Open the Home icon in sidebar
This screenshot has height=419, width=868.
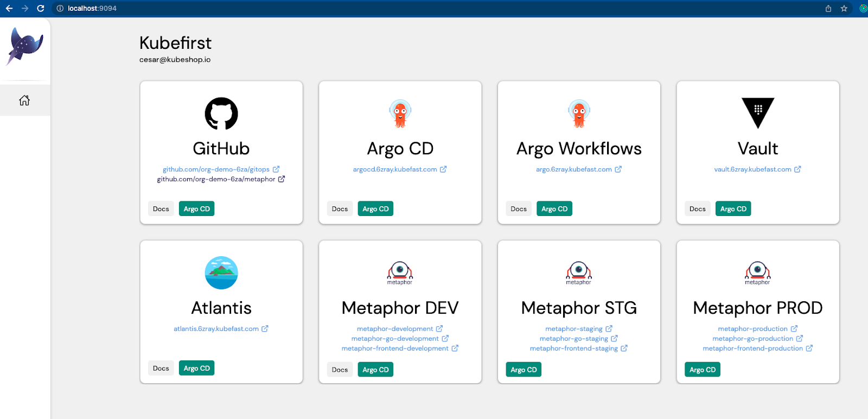(x=24, y=100)
